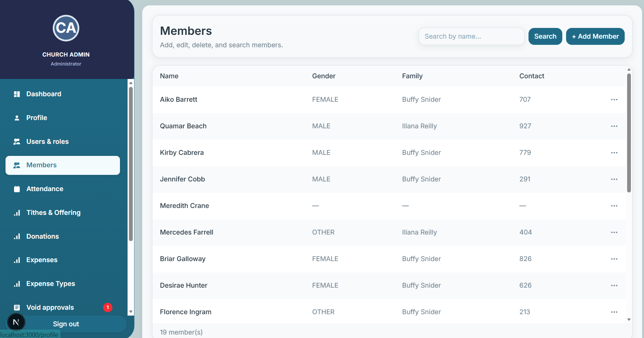
Task: Select Expenses in the sidebar
Action: click(x=42, y=260)
